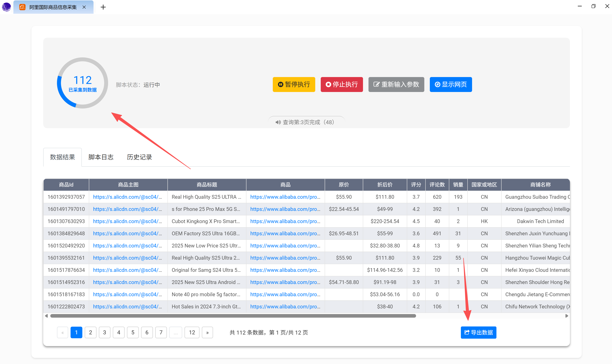The width and height of the screenshot is (612, 364).
Task: Open alibaba product link for 1601392937057
Action: point(285,197)
